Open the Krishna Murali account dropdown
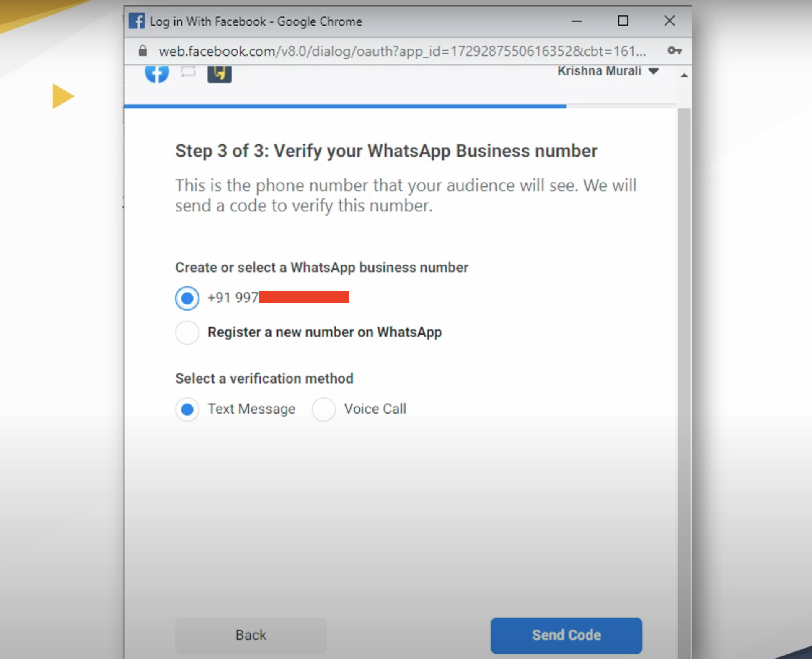This screenshot has height=659, width=812. point(608,71)
